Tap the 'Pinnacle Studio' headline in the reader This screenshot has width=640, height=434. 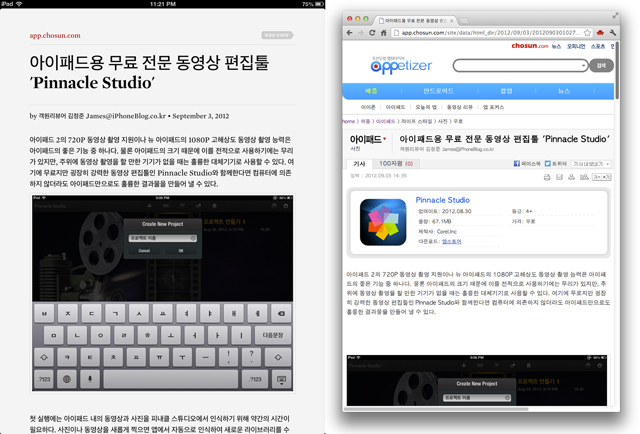point(92,83)
